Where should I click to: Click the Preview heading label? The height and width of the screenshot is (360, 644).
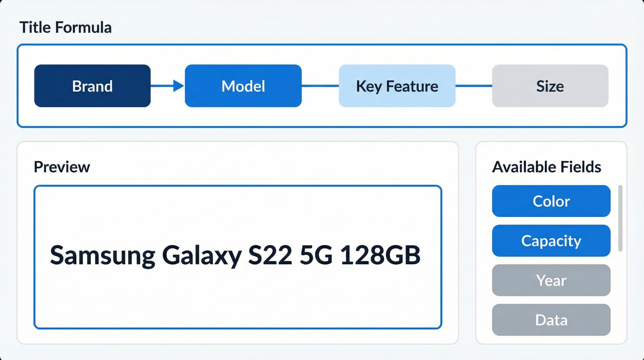62,167
